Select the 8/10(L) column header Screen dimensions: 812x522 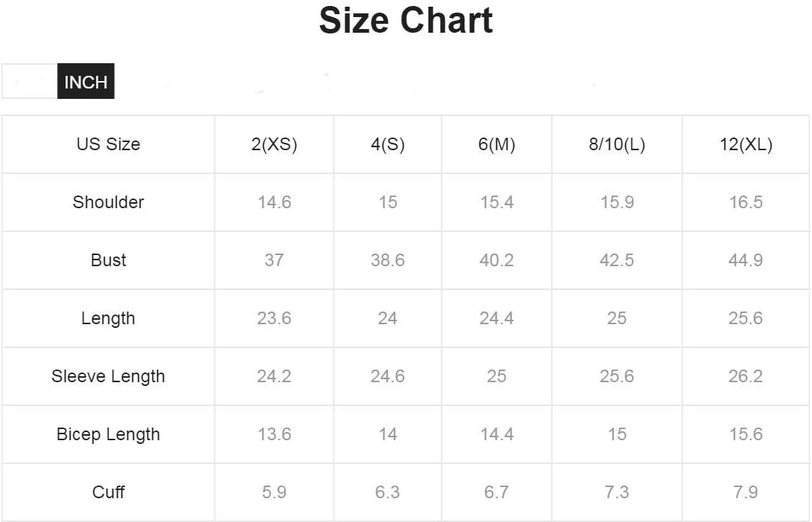point(617,144)
